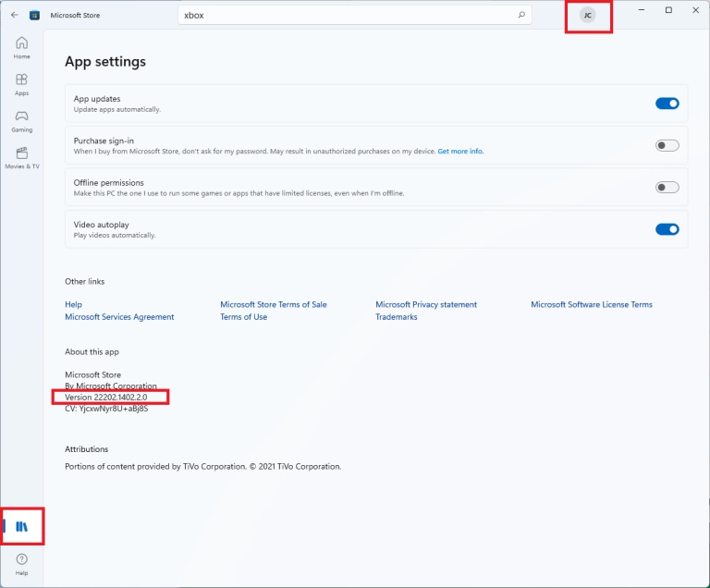Click the search magnifier icon
This screenshot has width=710, height=588.
pyautogui.click(x=521, y=15)
